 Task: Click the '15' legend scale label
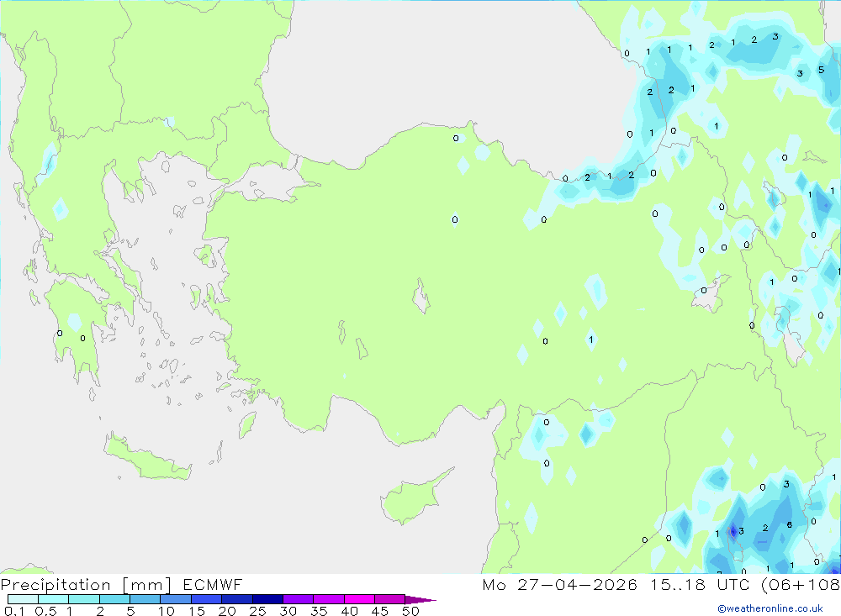pos(197,611)
